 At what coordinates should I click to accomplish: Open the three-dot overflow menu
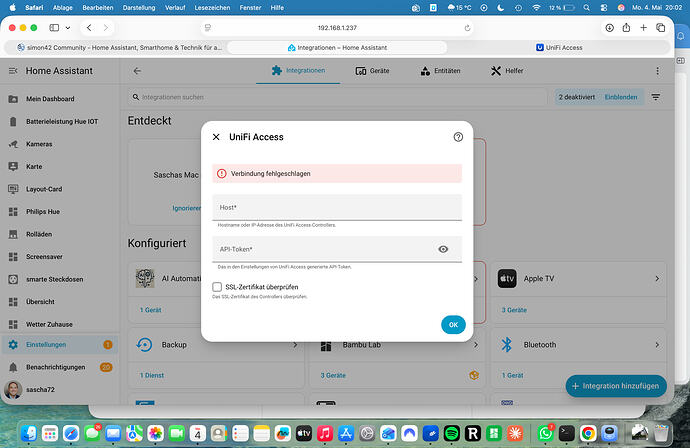click(657, 71)
